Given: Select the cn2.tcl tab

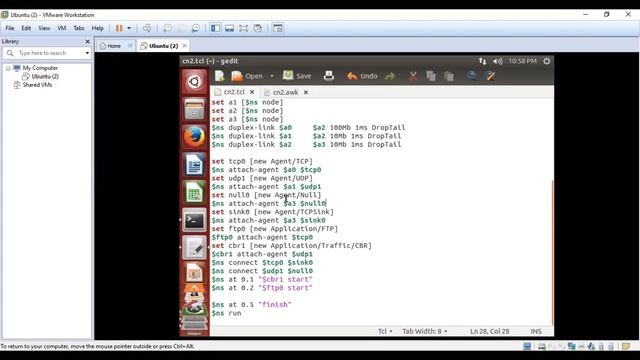Looking at the screenshot, I should click(234, 92).
